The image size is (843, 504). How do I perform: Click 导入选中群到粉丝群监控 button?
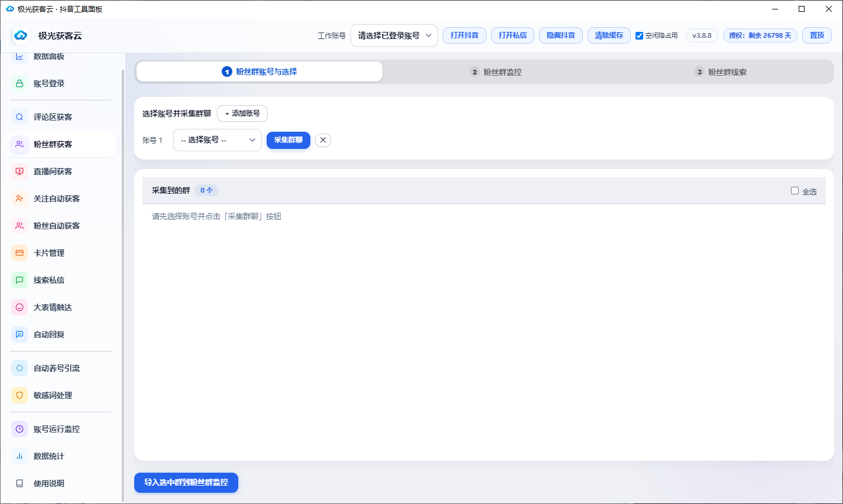coord(186,483)
